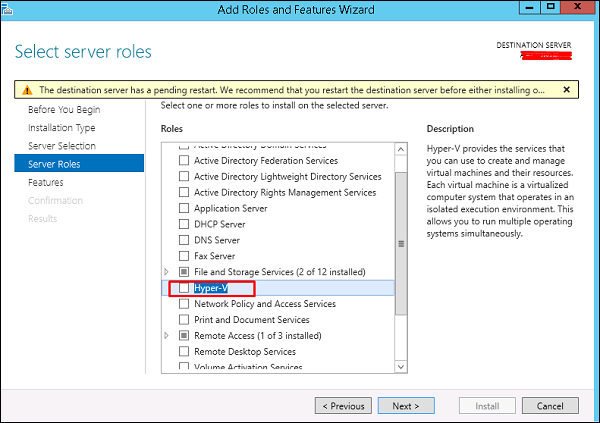Click the Next button
Viewport: 600px width, 423px height.
[x=405, y=406]
